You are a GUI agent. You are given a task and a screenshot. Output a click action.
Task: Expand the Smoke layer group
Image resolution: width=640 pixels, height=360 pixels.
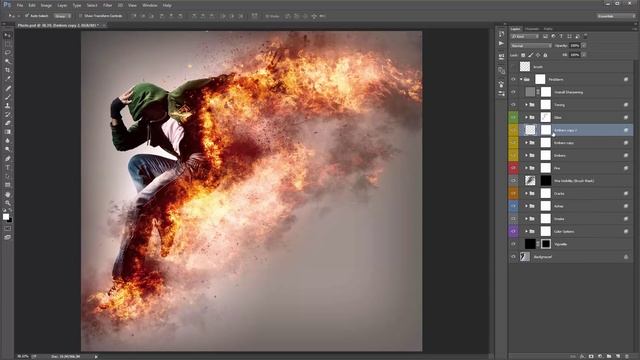tap(527, 219)
